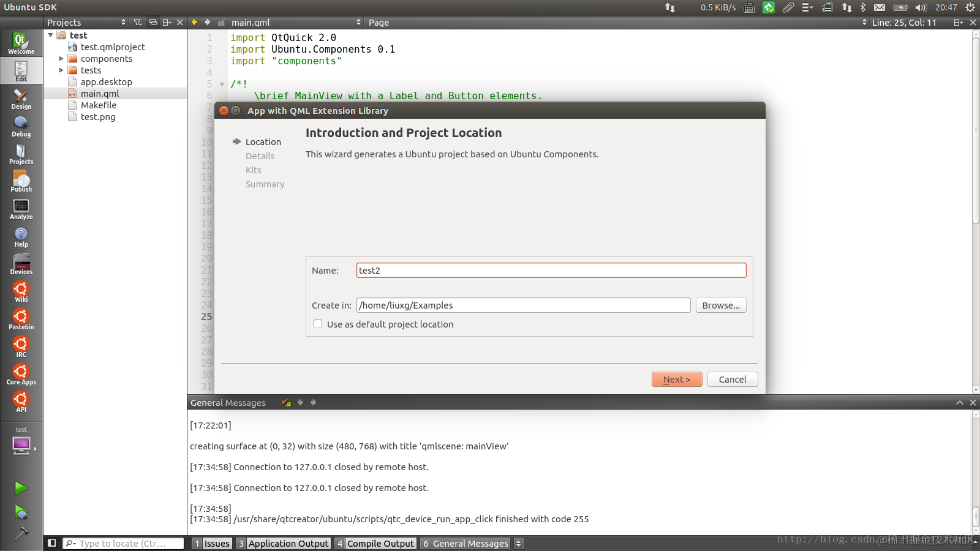Open the Devices mode

tap(21, 264)
